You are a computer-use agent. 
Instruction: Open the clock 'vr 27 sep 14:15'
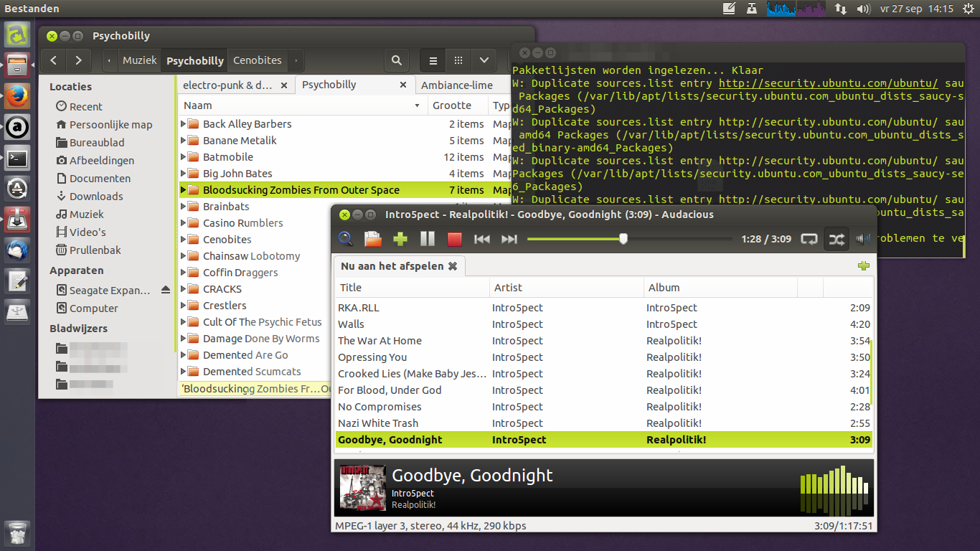[x=916, y=9]
